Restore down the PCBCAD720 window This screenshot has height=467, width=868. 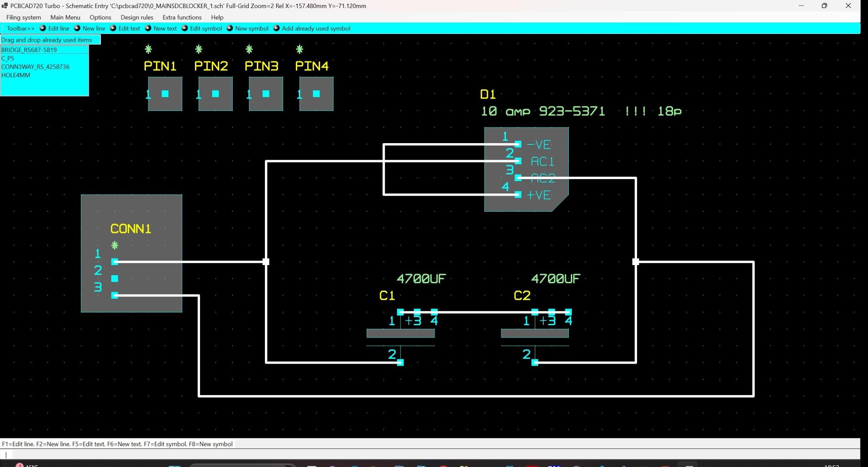coord(824,6)
